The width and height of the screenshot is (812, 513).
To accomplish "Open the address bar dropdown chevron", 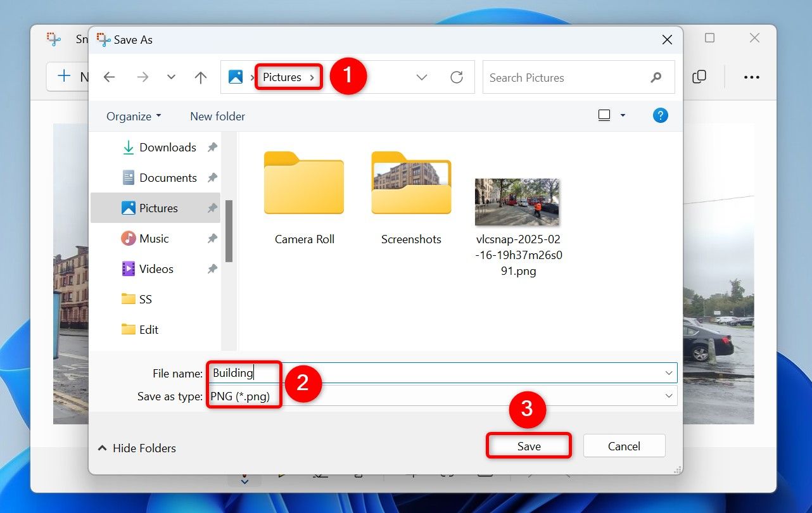I will coord(422,77).
